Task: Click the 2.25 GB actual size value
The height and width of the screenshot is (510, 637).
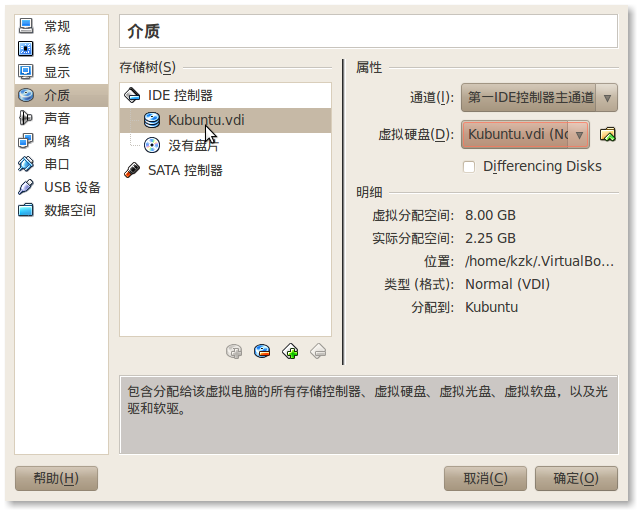Action: (x=490, y=238)
